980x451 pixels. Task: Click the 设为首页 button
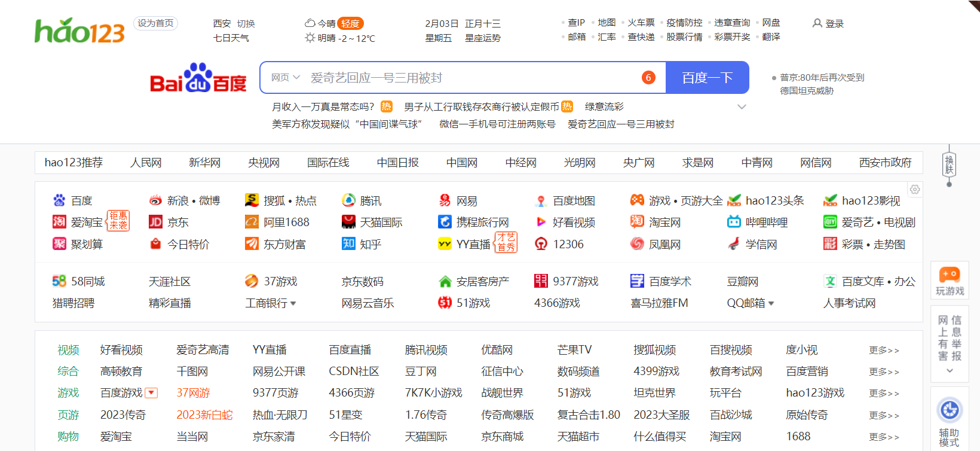[x=155, y=23]
